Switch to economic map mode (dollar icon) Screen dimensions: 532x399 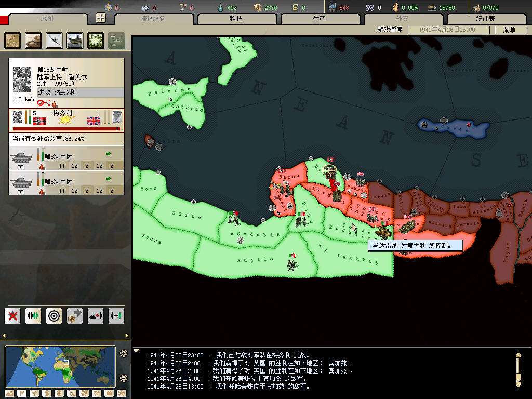(x=46, y=393)
